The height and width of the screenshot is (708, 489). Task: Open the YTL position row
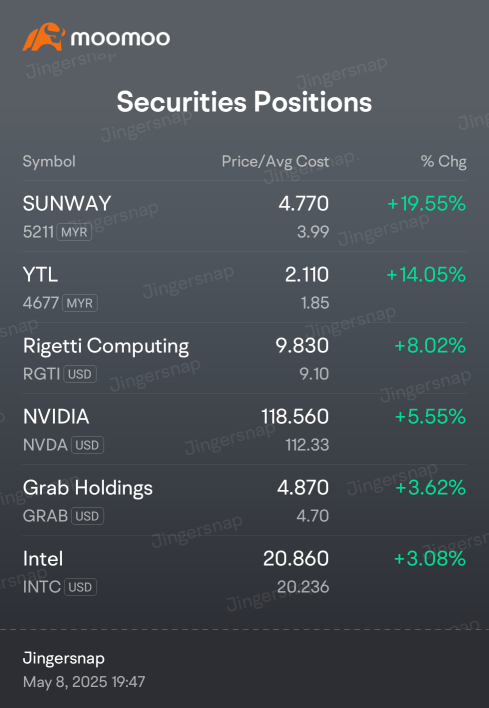[x=244, y=287]
